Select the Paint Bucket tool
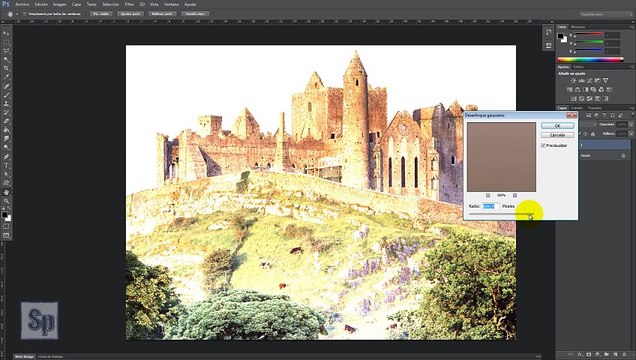This screenshot has width=636, height=360. point(6,130)
